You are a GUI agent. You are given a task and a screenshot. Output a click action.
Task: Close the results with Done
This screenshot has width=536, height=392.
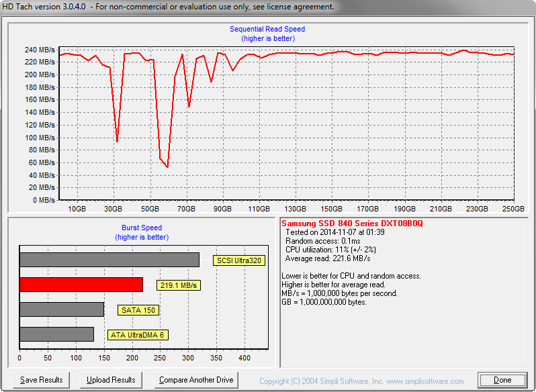(x=502, y=380)
